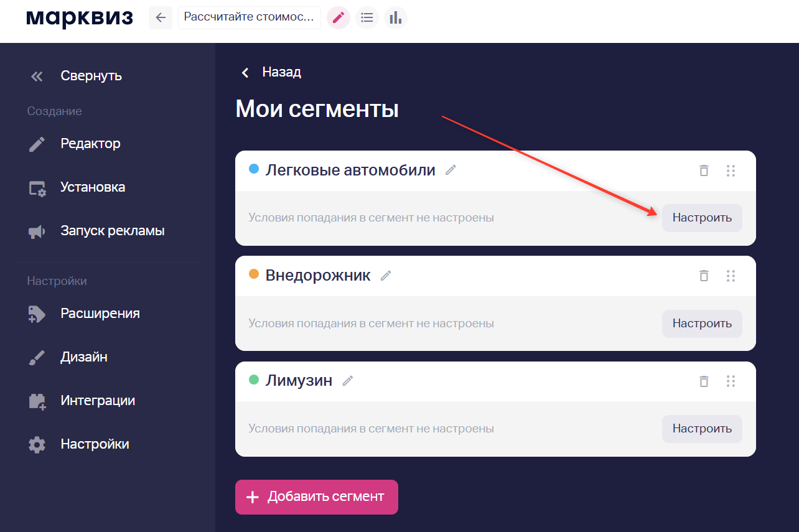Image resolution: width=799 pixels, height=532 pixels.
Task: Click the Легковые автомобили segment title
Action: pos(350,170)
